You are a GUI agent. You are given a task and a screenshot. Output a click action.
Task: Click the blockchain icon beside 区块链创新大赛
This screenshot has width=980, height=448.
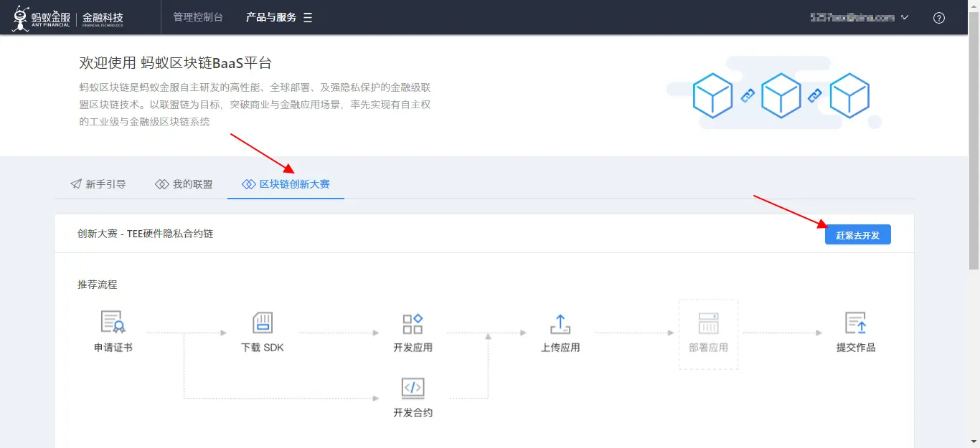click(x=248, y=184)
